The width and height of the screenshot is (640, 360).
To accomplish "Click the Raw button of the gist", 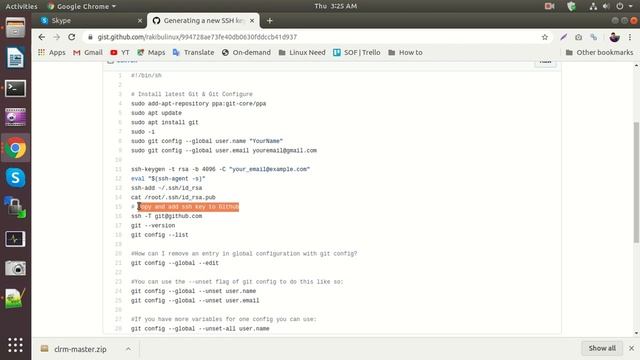I will 545,62.
